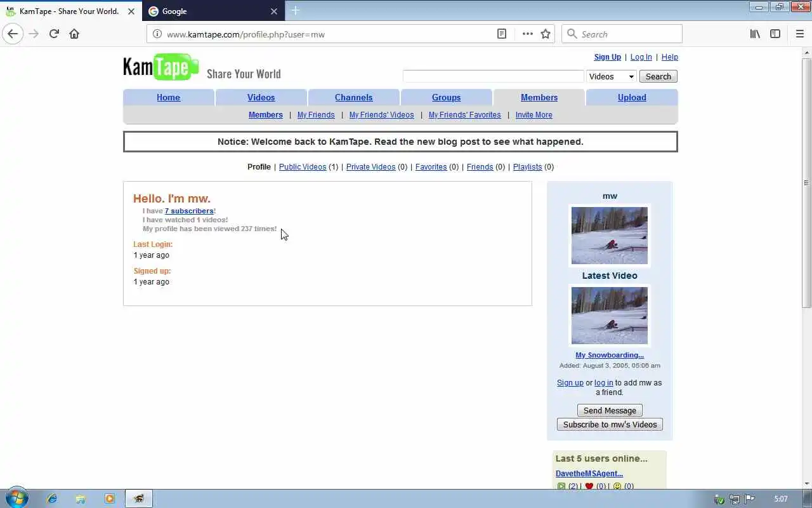Open the Private Videos profile link

[370, 167]
